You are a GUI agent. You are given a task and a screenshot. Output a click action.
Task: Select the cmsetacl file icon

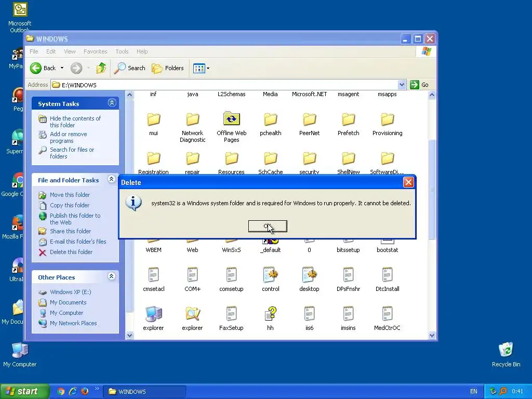coord(153,275)
